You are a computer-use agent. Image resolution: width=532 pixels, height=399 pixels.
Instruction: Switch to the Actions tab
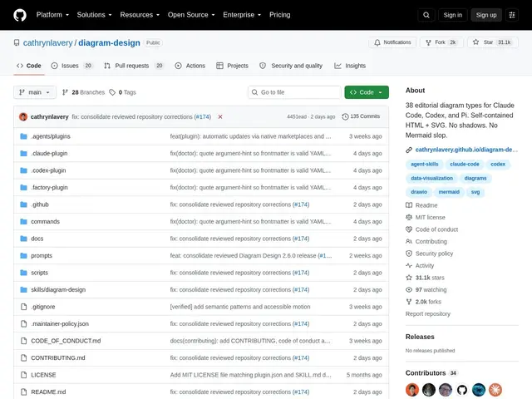tap(190, 66)
